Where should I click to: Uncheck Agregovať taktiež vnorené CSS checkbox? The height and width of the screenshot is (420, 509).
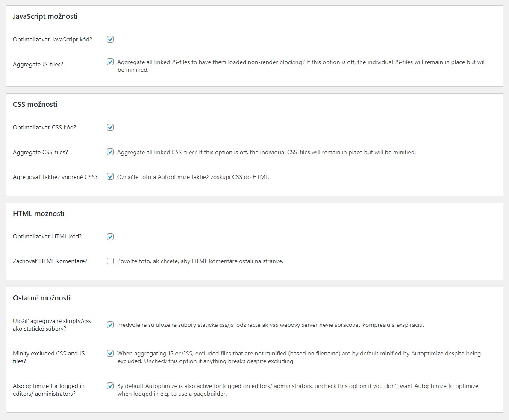[110, 176]
